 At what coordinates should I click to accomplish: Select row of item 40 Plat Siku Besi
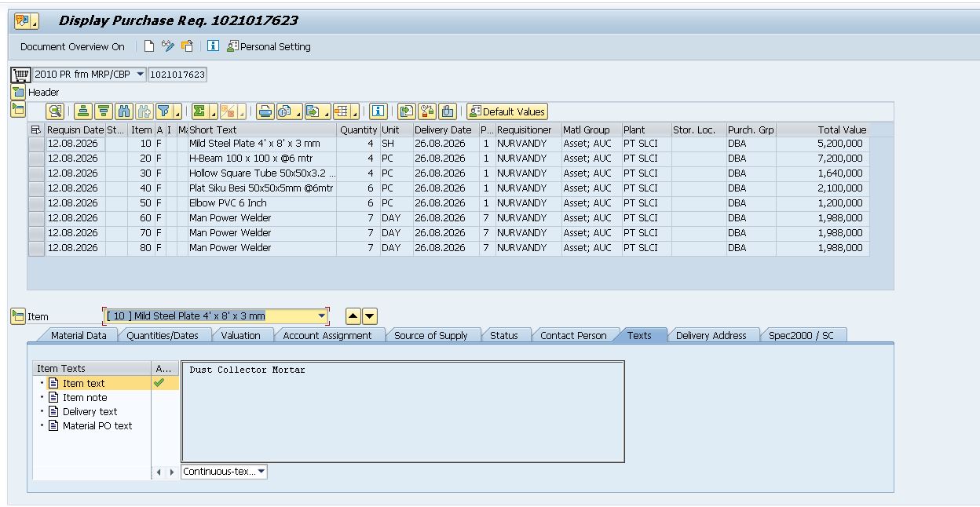(x=36, y=188)
